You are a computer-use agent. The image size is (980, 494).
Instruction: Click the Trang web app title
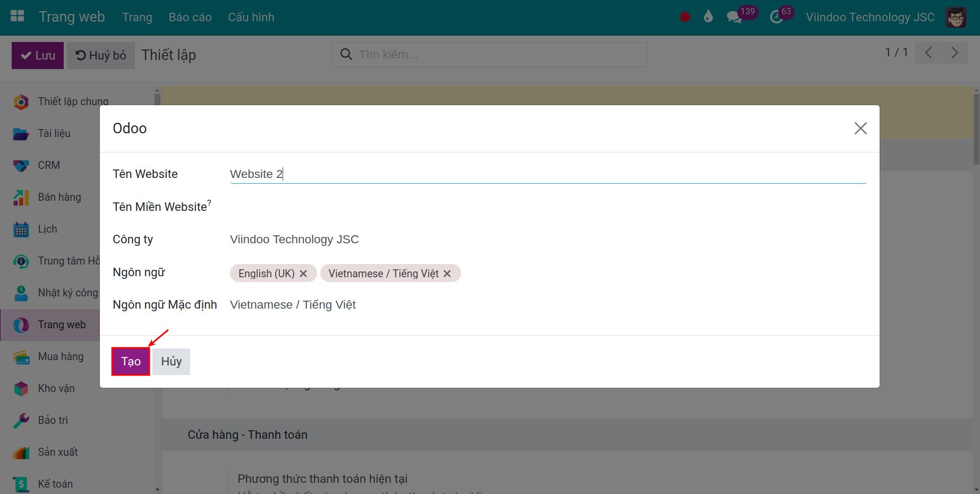[72, 17]
